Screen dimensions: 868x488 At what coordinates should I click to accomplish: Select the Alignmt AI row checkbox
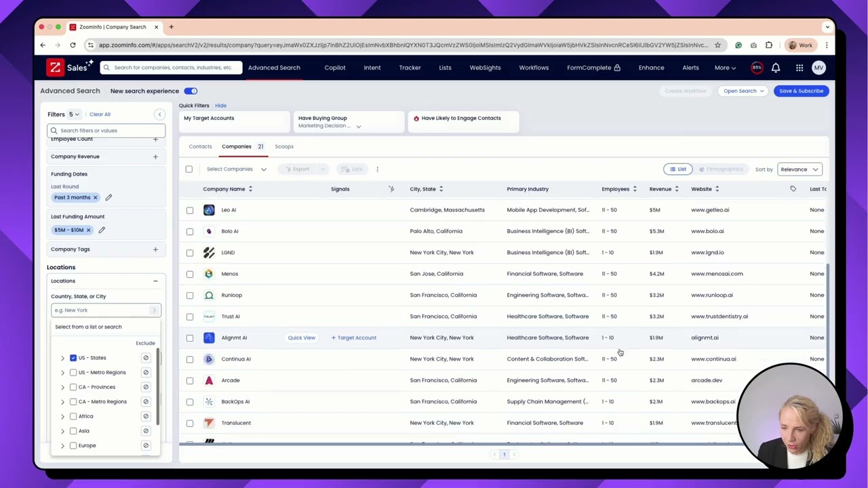(190, 338)
